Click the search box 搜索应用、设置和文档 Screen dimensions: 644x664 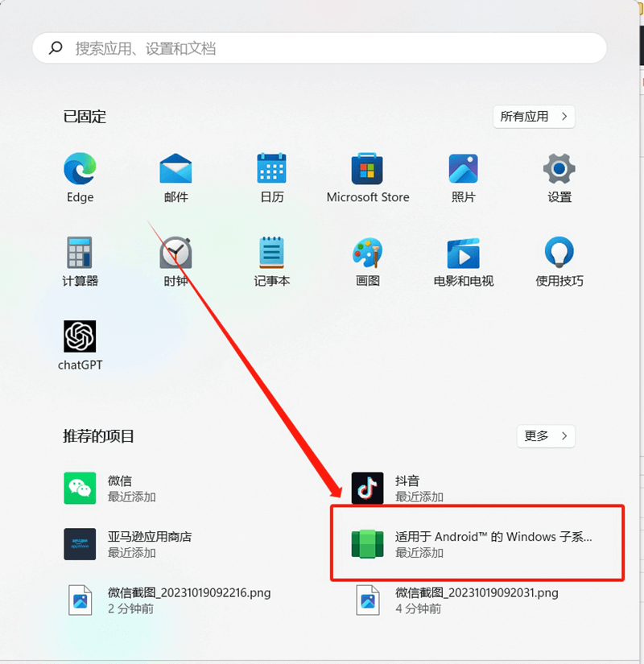click(320, 47)
